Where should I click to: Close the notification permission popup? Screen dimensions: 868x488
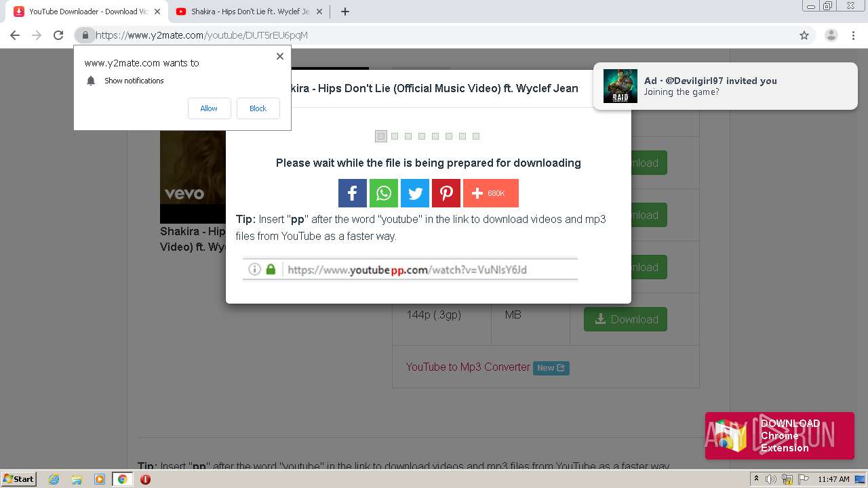(x=279, y=56)
